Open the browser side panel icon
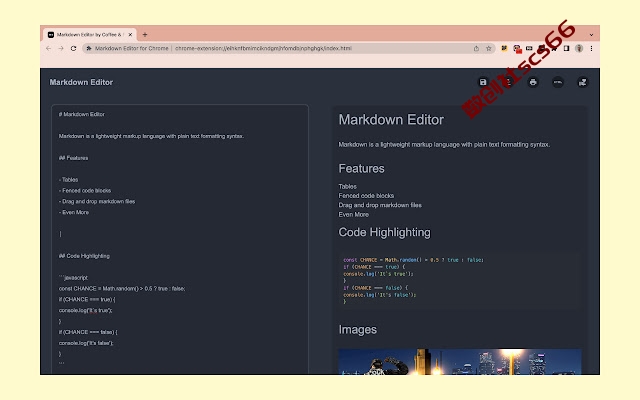The width and height of the screenshot is (640, 400). point(567,48)
